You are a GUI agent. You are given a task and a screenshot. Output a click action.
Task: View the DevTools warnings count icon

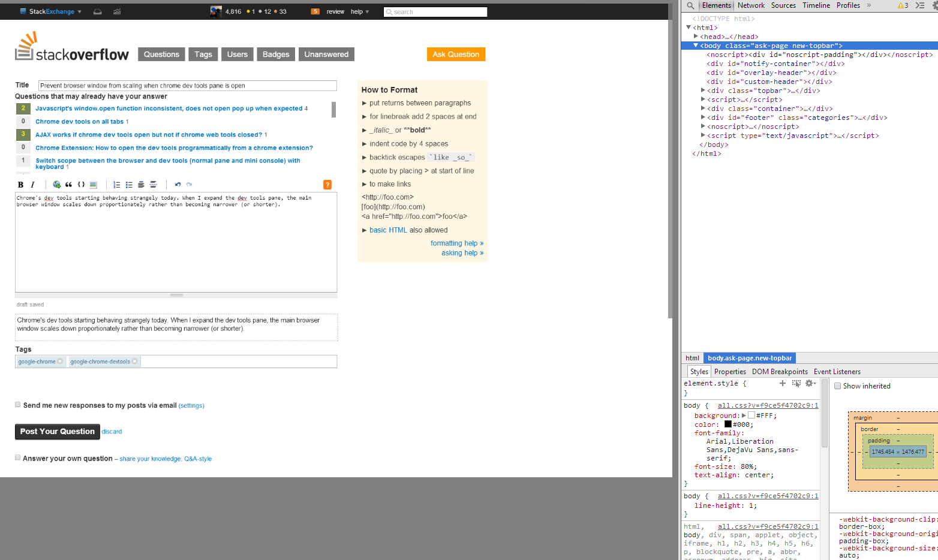tap(903, 5)
